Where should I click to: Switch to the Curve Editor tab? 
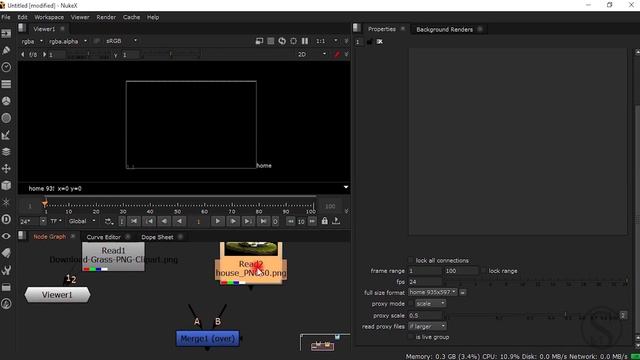pos(104,237)
